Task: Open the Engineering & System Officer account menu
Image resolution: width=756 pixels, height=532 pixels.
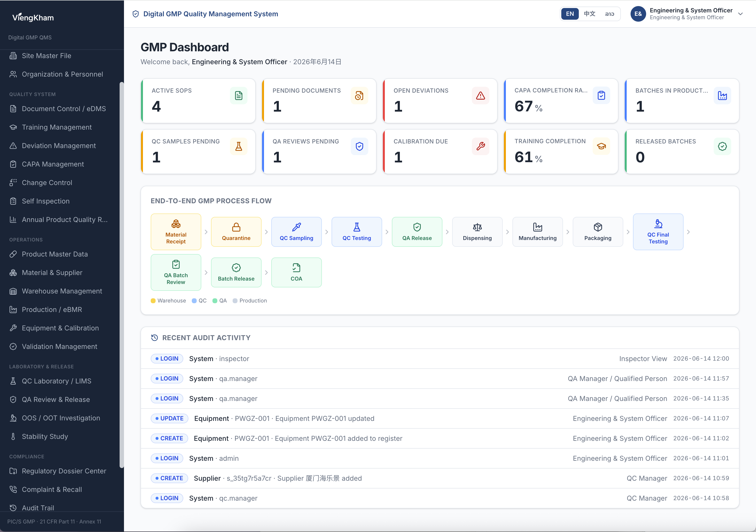Action: tap(686, 14)
